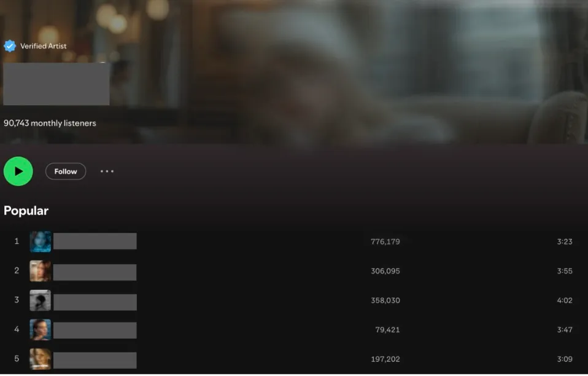Click the track with 79,421 plays

pos(294,330)
